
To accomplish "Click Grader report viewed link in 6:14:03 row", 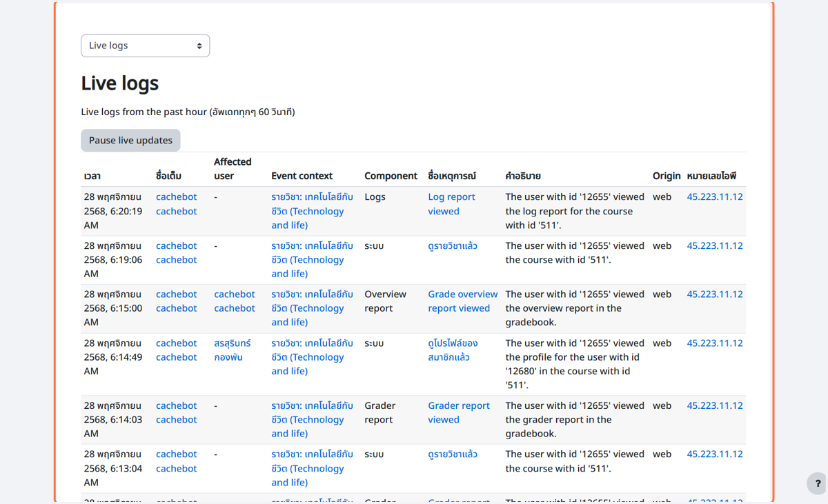I will [459, 412].
